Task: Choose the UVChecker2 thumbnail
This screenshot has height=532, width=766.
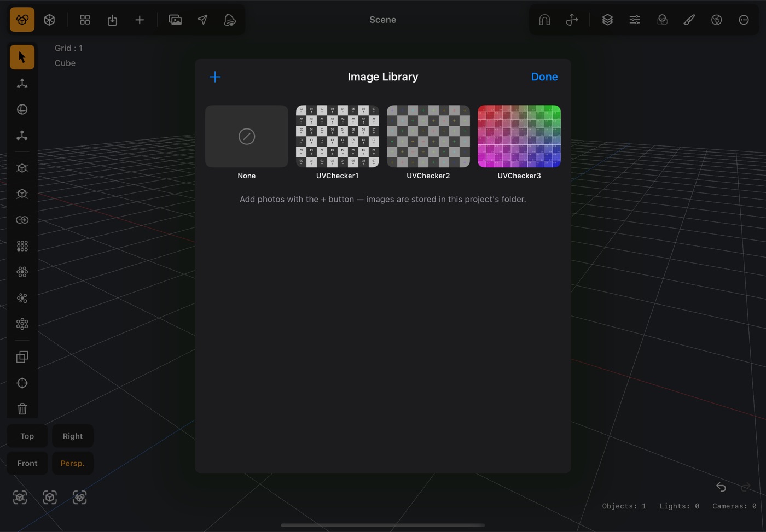Action: (428, 136)
